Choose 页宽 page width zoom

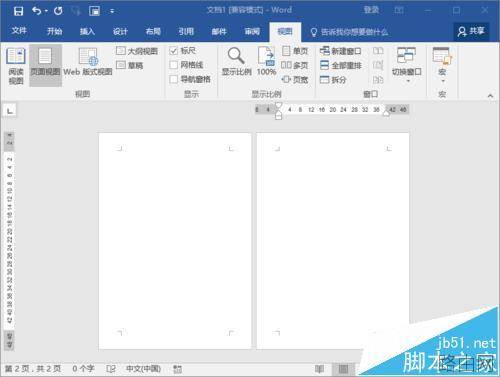[295, 80]
